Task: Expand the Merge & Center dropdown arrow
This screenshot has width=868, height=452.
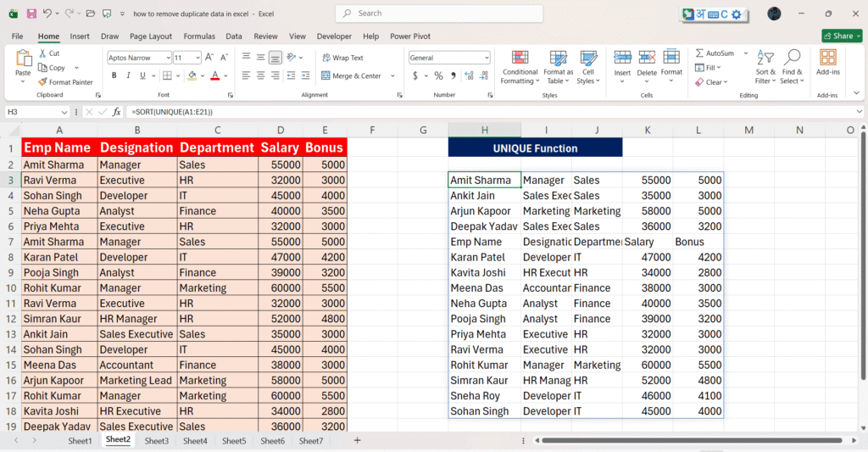Action: pos(392,75)
